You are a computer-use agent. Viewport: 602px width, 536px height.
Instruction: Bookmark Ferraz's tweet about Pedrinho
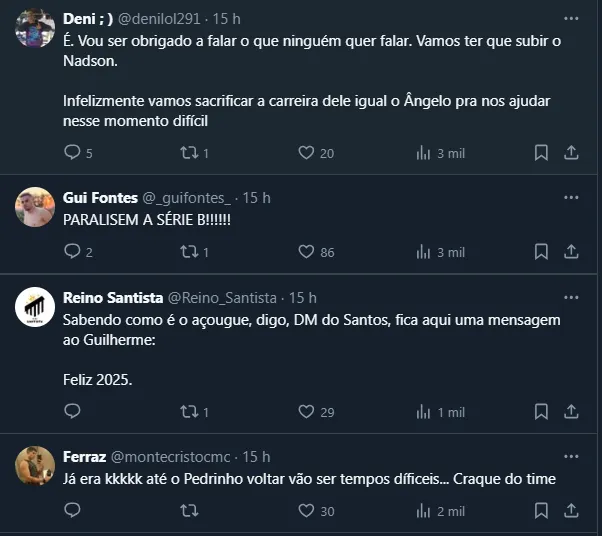click(x=541, y=511)
